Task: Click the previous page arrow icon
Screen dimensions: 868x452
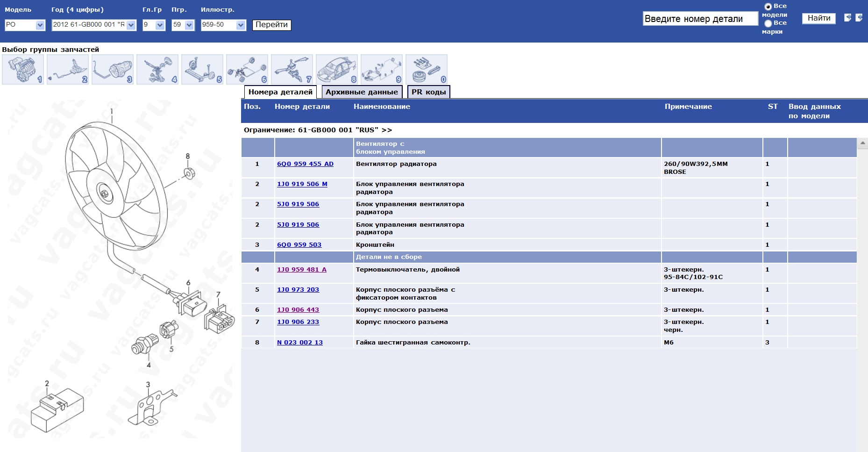Action: coord(847,18)
